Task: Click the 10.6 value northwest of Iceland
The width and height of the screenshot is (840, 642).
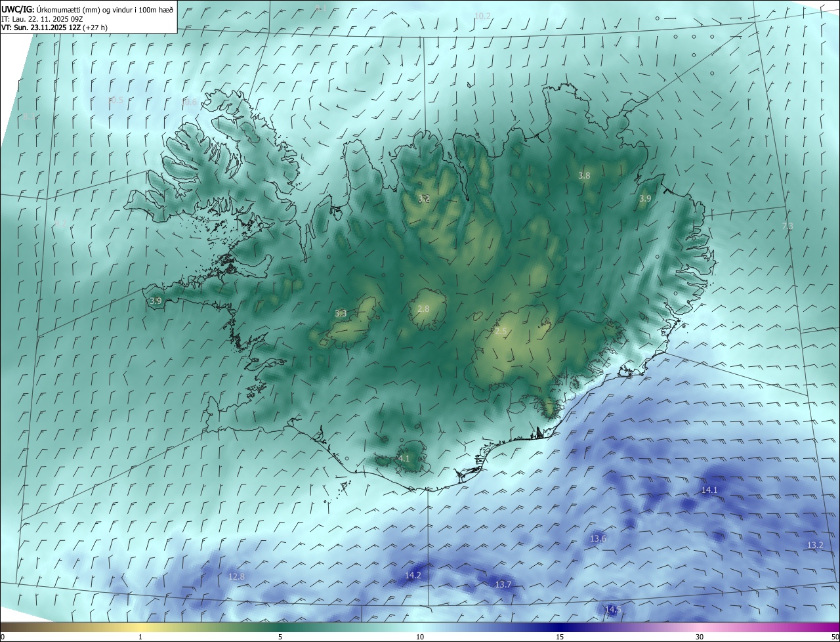Action: tap(189, 102)
